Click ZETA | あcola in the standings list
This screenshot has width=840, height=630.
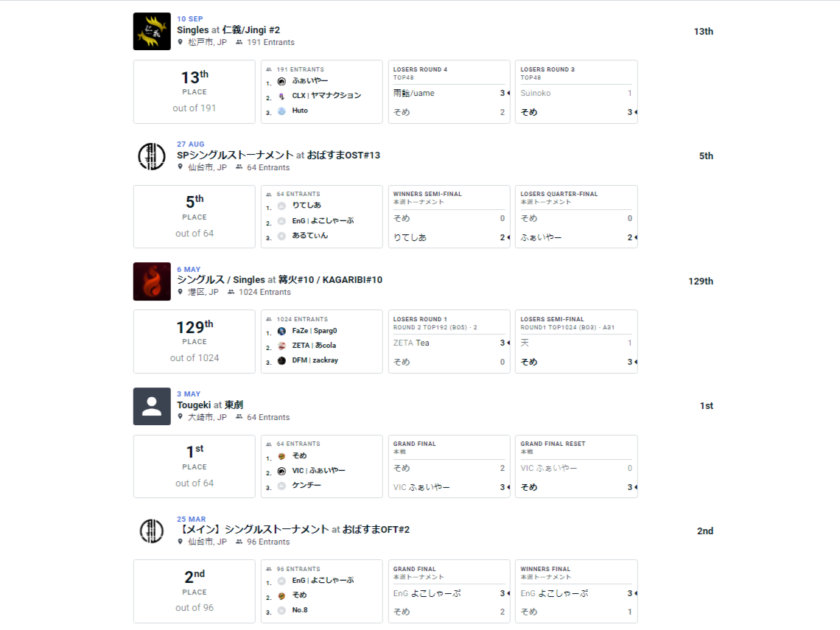tap(314, 346)
